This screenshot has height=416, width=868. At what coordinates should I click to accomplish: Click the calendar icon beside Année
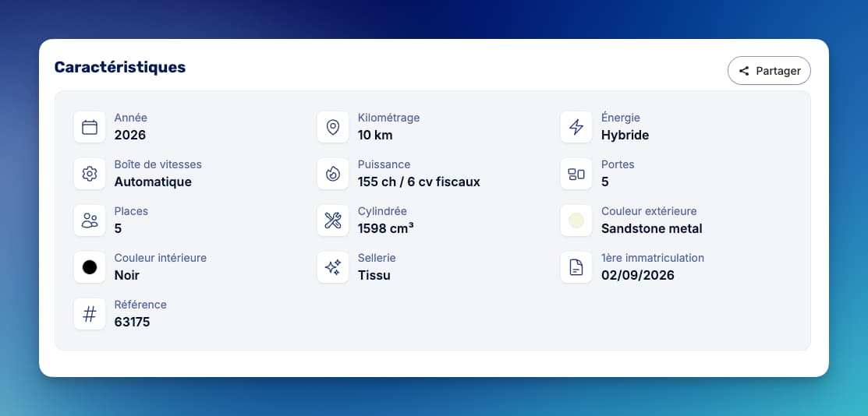pyautogui.click(x=90, y=127)
